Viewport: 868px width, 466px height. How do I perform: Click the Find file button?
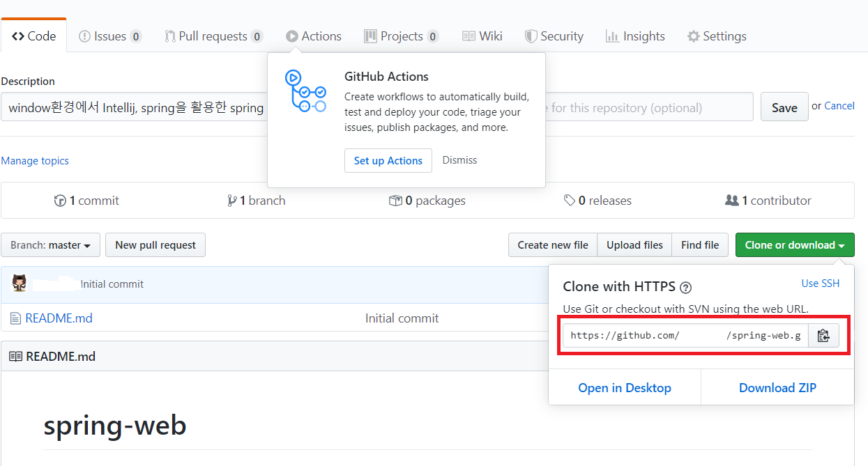pos(700,245)
